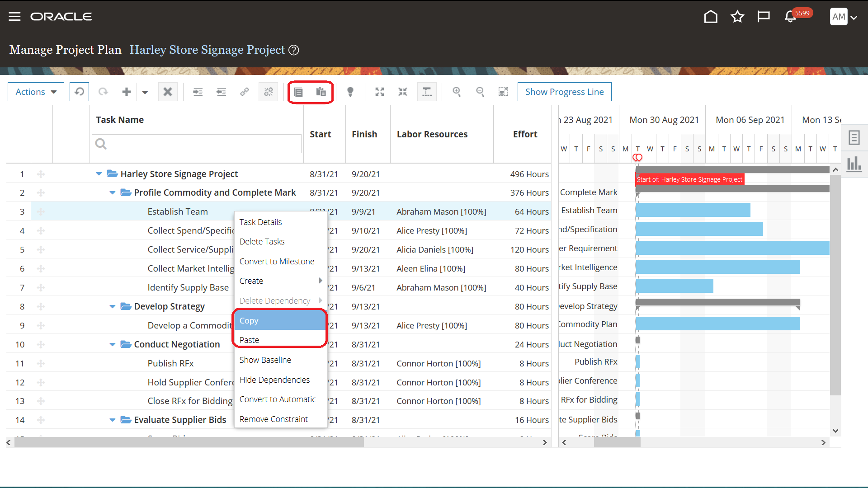This screenshot has width=868, height=488.
Task: Click the Gantt vertical scrollbar thumb
Action: pos(835,285)
